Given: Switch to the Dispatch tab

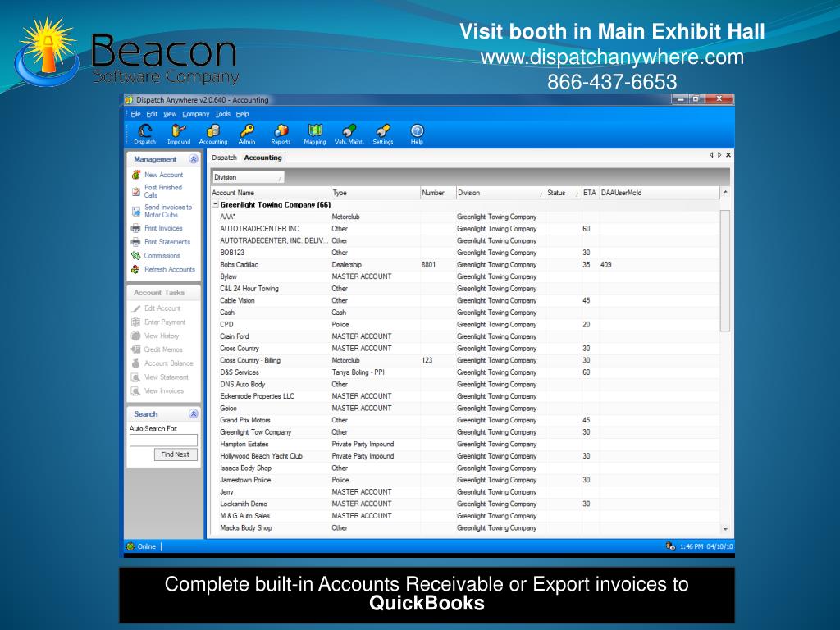Looking at the screenshot, I should [224, 157].
